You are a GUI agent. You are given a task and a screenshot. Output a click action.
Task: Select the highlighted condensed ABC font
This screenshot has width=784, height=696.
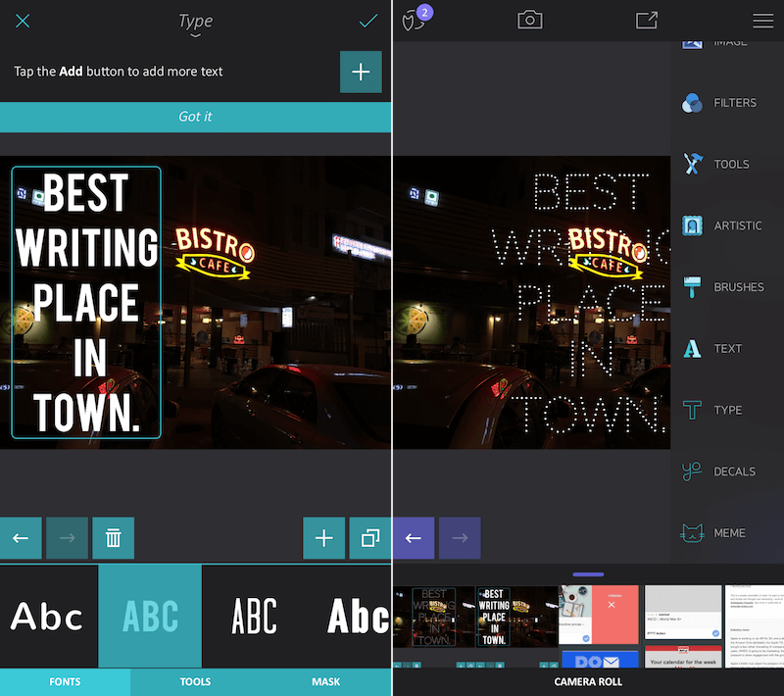coord(150,617)
